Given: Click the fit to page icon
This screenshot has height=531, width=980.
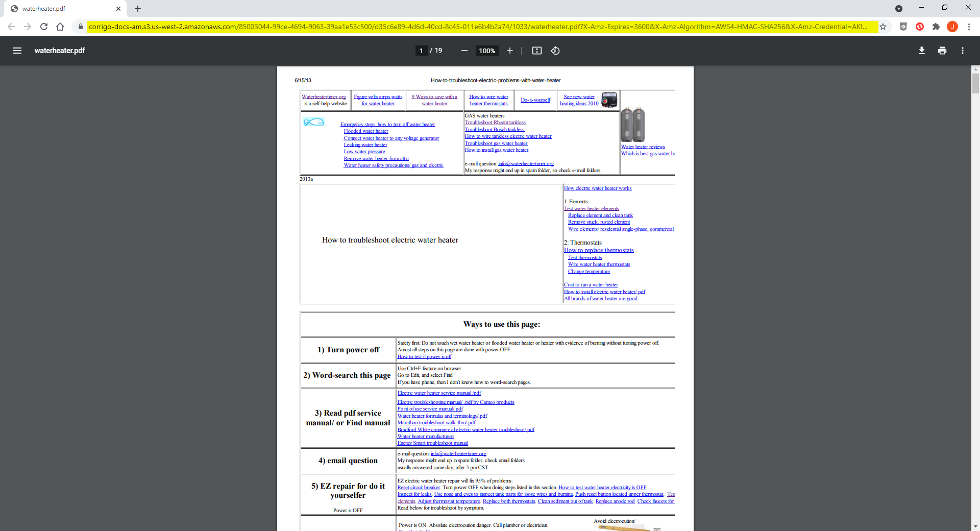Looking at the screenshot, I should coord(536,51).
